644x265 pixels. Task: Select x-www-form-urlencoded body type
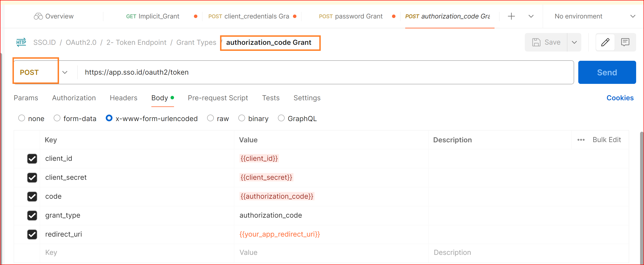pos(109,118)
